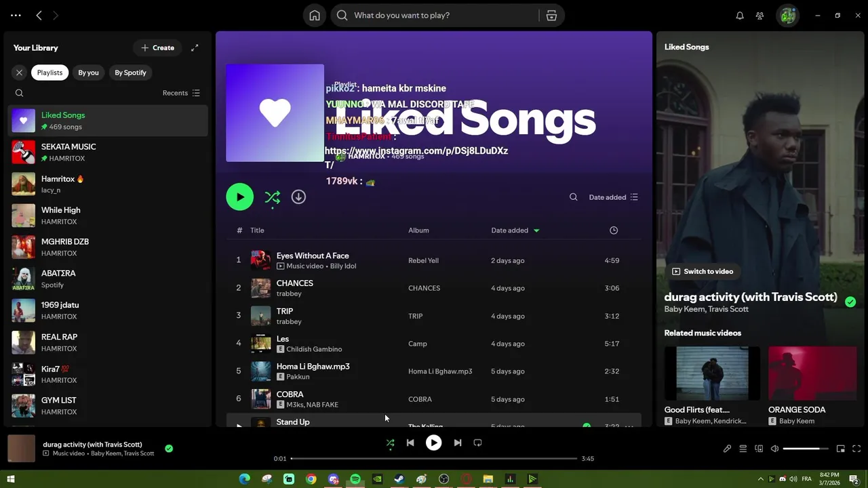This screenshot has width=868, height=488.
Task: Open the Browse icon in search bar
Action: click(551, 16)
